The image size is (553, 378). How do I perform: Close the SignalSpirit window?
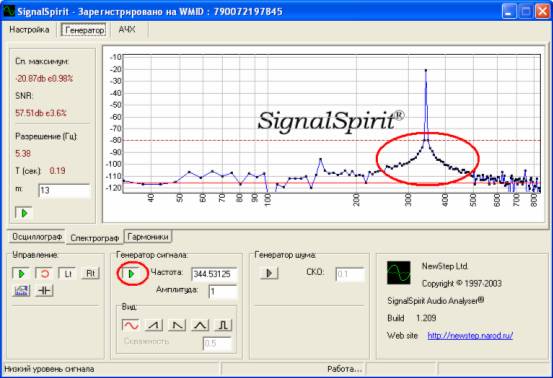click(x=542, y=12)
